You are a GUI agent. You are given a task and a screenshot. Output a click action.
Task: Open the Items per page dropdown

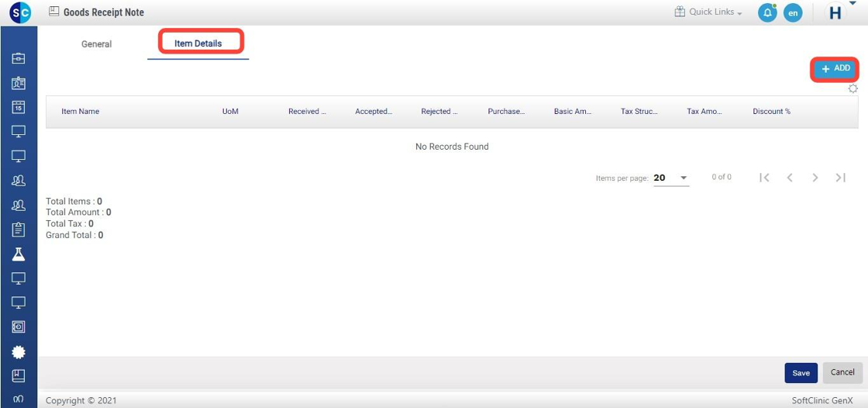click(x=670, y=178)
